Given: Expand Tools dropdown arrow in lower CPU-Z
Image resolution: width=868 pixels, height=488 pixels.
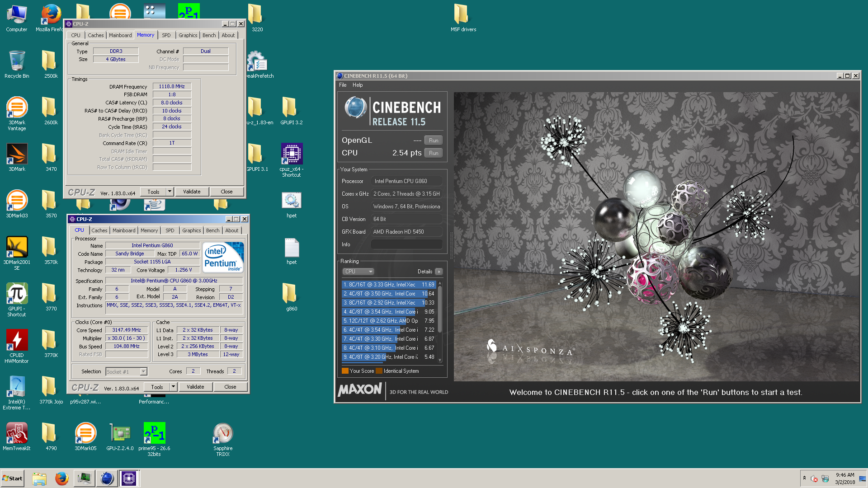Looking at the screenshot, I should [174, 387].
